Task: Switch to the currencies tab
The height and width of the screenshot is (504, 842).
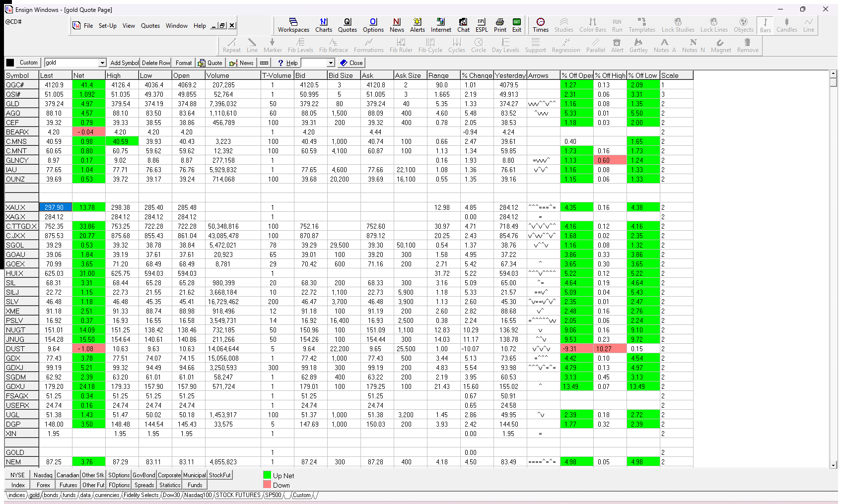Action: point(107,495)
